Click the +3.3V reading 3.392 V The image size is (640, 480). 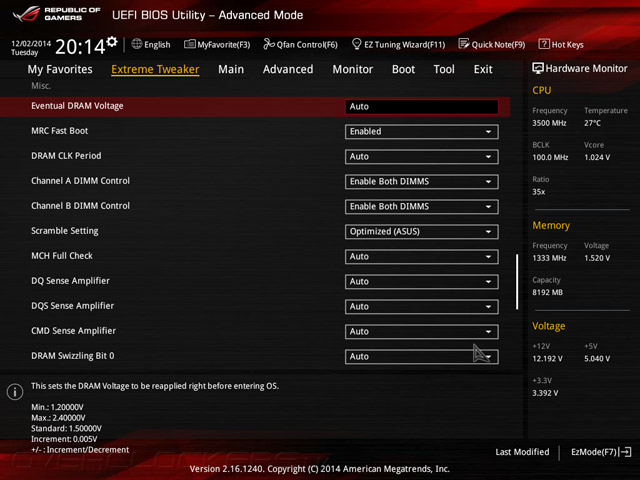(545, 393)
